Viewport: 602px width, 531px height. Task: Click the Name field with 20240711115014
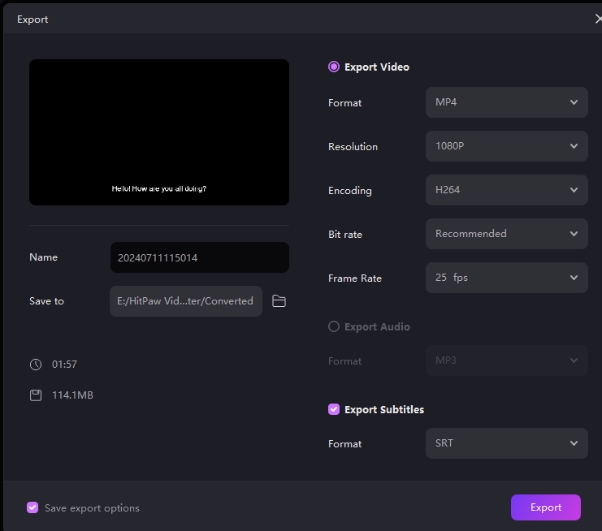tap(199, 258)
